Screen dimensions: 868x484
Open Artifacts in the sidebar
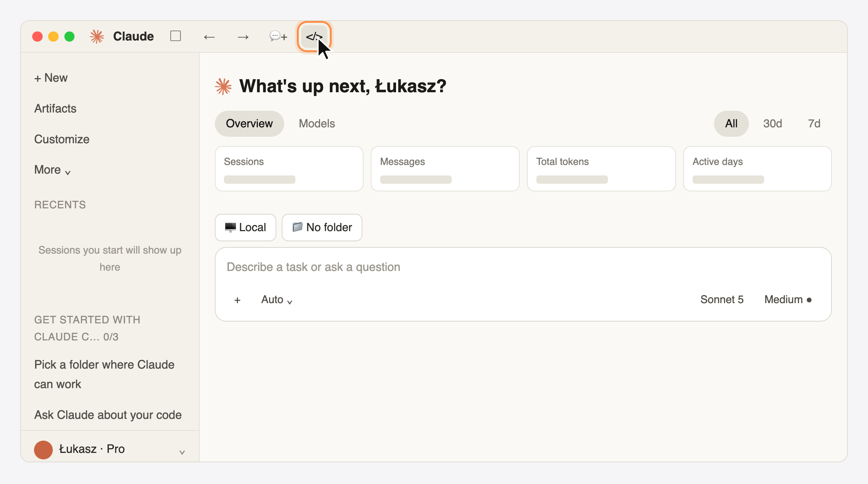tap(55, 109)
